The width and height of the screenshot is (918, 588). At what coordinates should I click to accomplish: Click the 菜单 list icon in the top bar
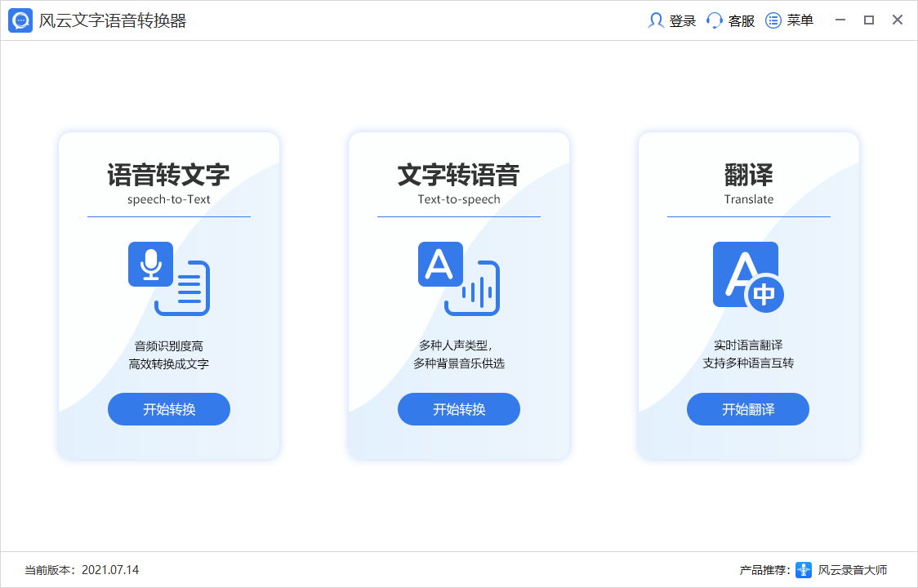(773, 20)
